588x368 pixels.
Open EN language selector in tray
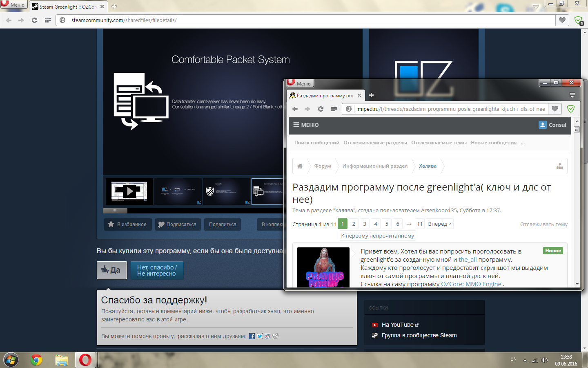click(513, 359)
